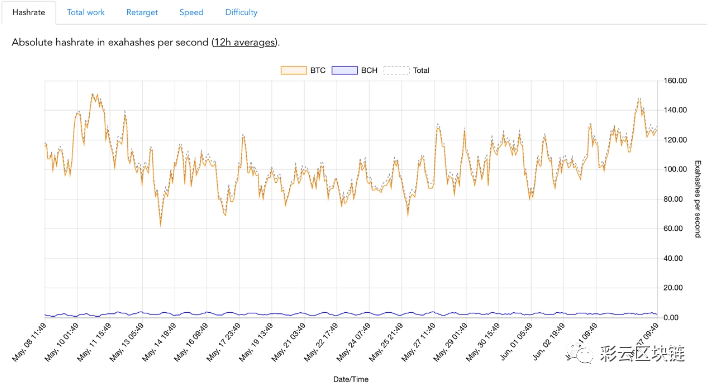Click the May, 11 15:49 axis label
The width and height of the screenshot is (707, 384).
coord(94,343)
